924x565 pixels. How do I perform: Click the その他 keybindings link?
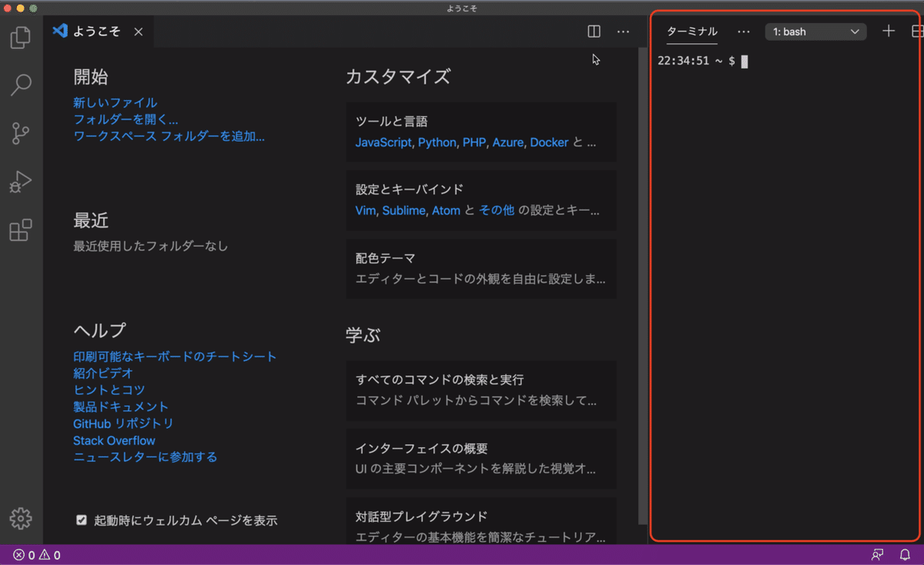tap(497, 210)
